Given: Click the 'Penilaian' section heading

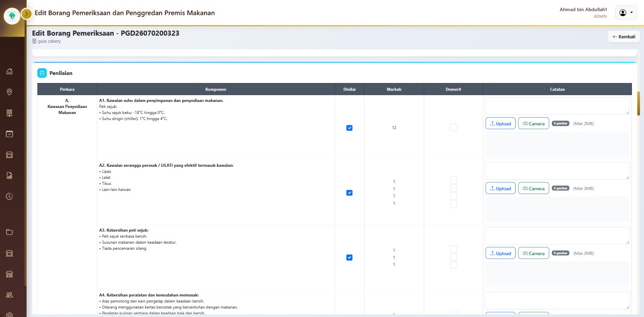Looking at the screenshot, I should 61,73.
